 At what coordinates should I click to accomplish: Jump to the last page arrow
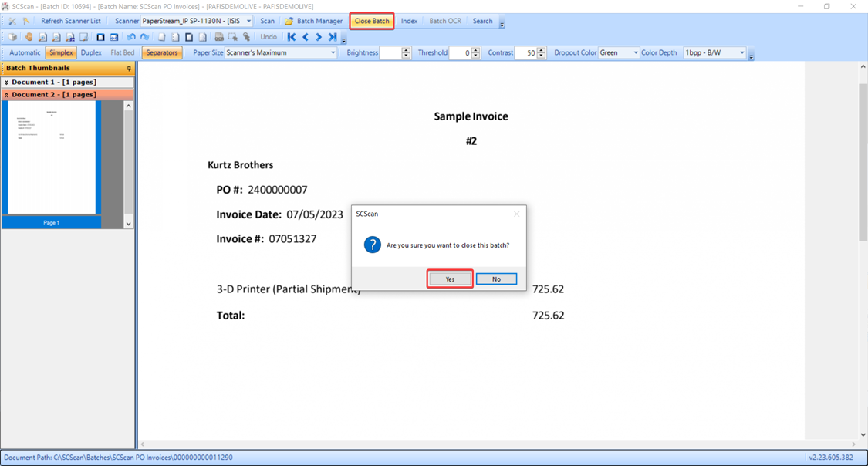click(x=333, y=37)
